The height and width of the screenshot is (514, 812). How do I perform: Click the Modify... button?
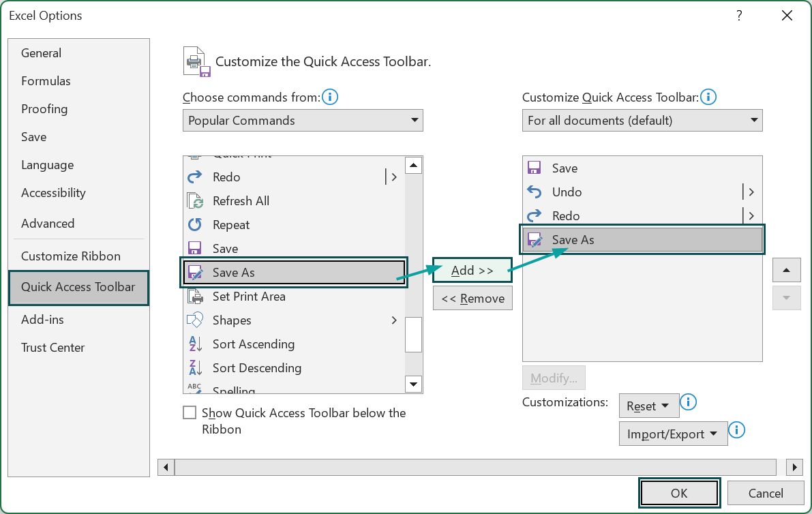coord(554,378)
